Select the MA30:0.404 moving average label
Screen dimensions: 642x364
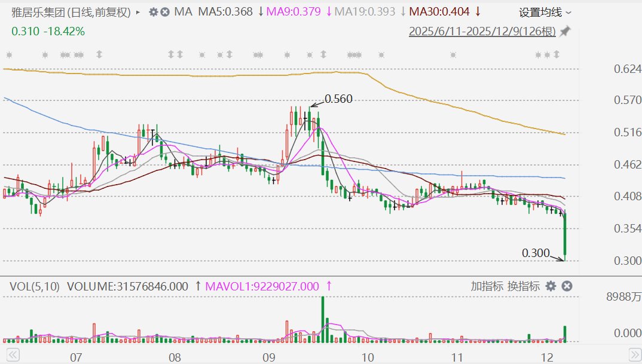[x=439, y=11]
